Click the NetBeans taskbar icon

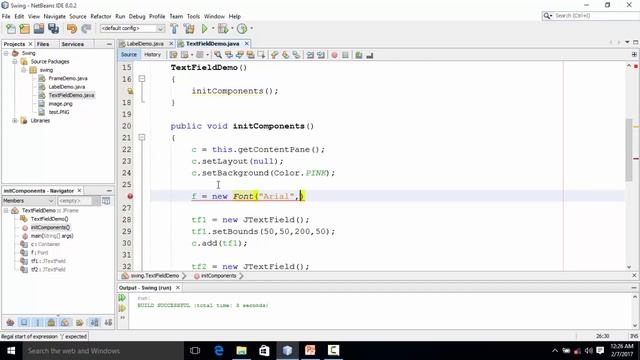(287, 351)
